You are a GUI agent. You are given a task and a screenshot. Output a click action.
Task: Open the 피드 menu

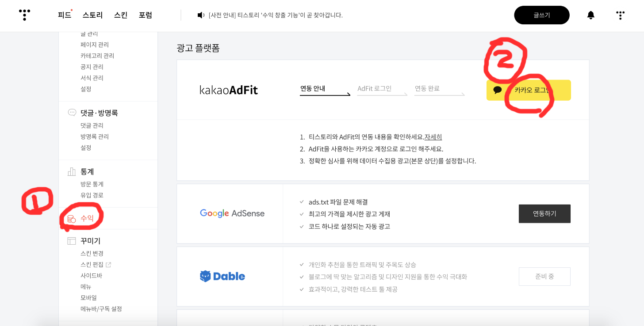65,15
